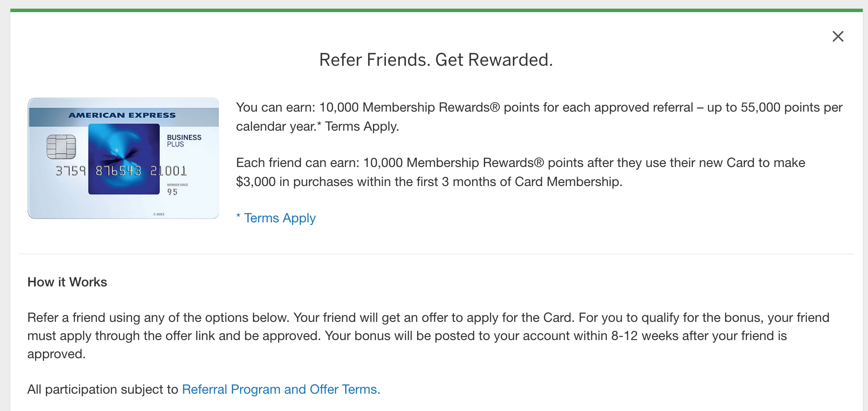Close the Refer Friends dialog
This screenshot has height=411, width=868.
[x=838, y=36]
